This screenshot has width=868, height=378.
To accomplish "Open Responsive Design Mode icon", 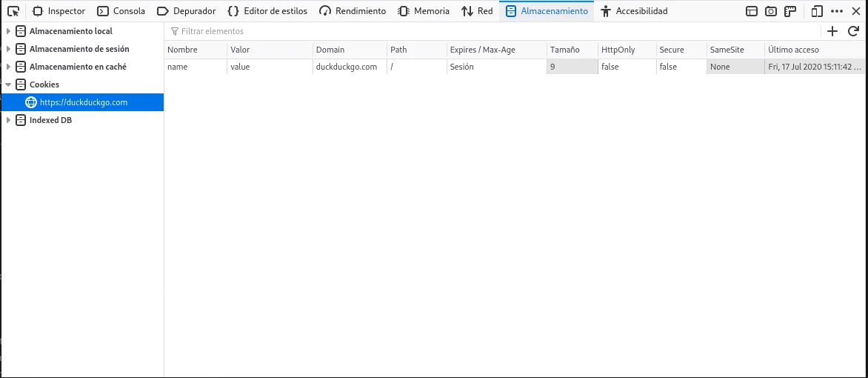I will pyautogui.click(x=817, y=11).
